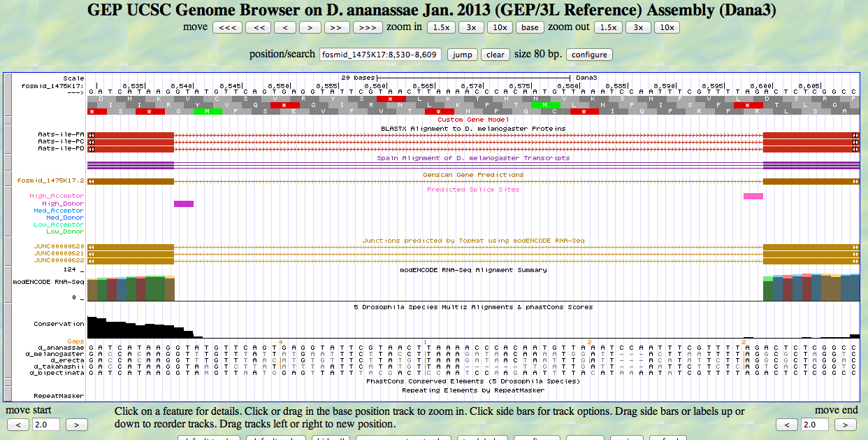This screenshot has width=868, height=440.
Task: Move view far right with >>> button
Action: [368, 27]
